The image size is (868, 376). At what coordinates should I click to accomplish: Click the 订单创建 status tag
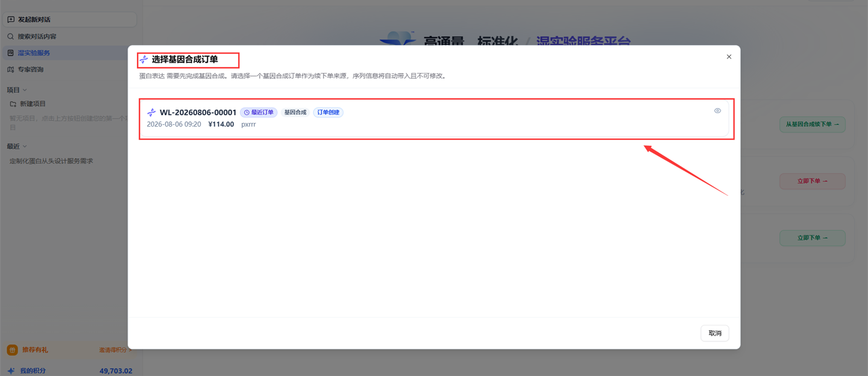click(328, 113)
